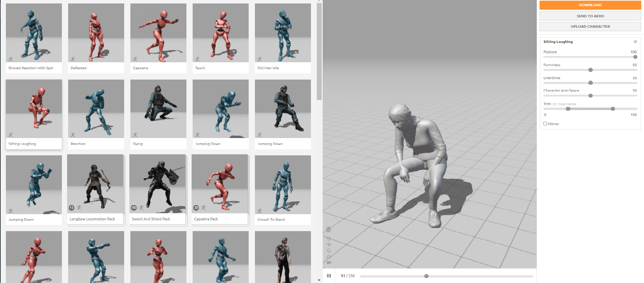Image resolution: width=644 pixels, height=283 pixels.
Task: Select the zoom magnifier icon in viewport
Action: pos(329,251)
